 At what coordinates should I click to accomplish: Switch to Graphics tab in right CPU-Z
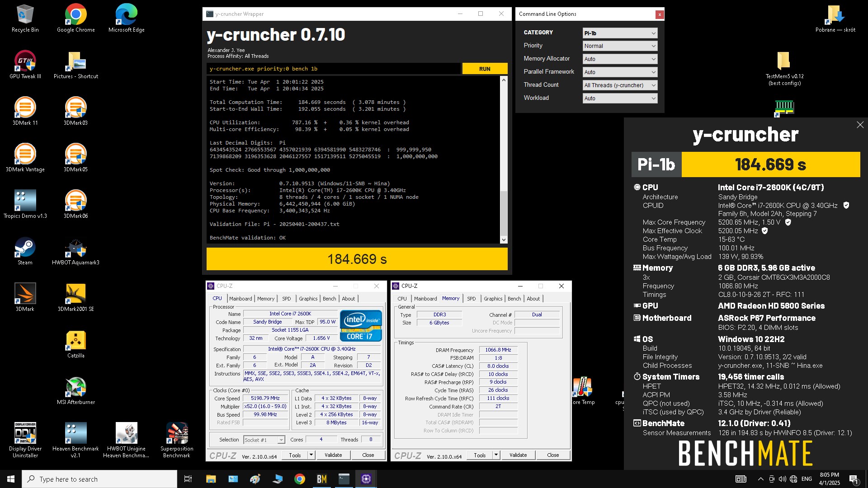point(493,299)
